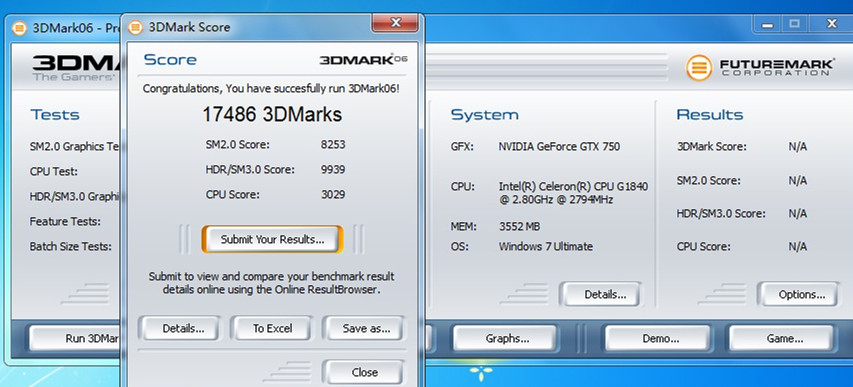Click the Tests heading
The image size is (853, 387).
tap(55, 115)
